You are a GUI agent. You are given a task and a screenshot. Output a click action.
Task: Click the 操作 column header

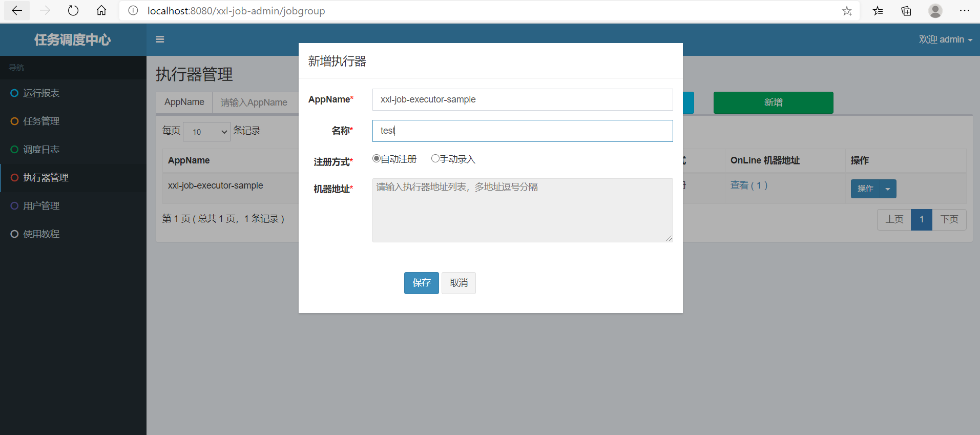pos(860,160)
